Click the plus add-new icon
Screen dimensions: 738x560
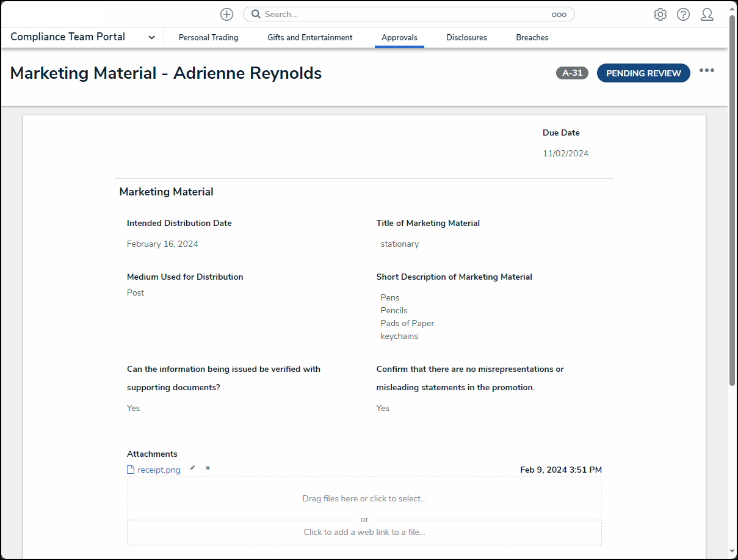coord(226,14)
